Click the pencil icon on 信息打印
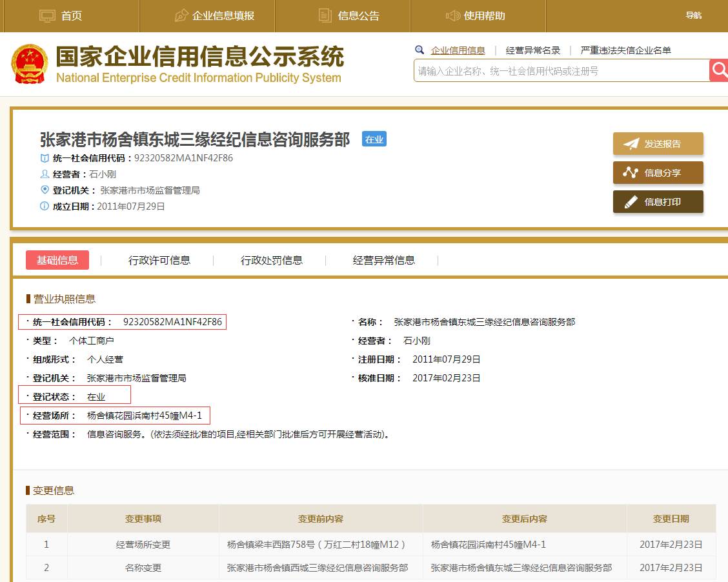 coord(631,202)
